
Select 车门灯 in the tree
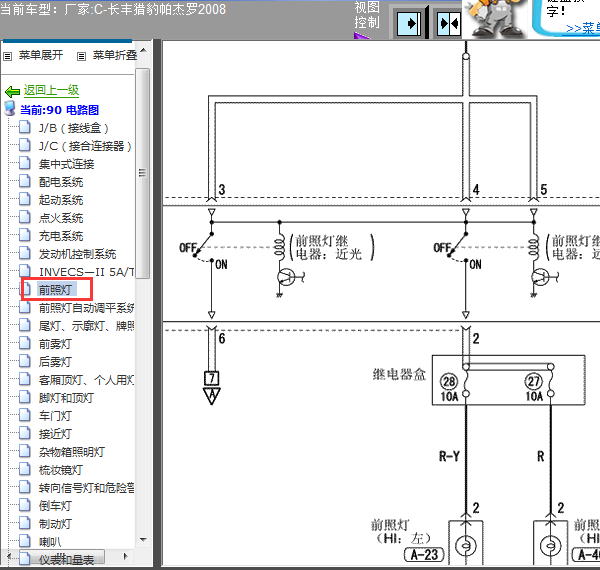(x=55, y=415)
